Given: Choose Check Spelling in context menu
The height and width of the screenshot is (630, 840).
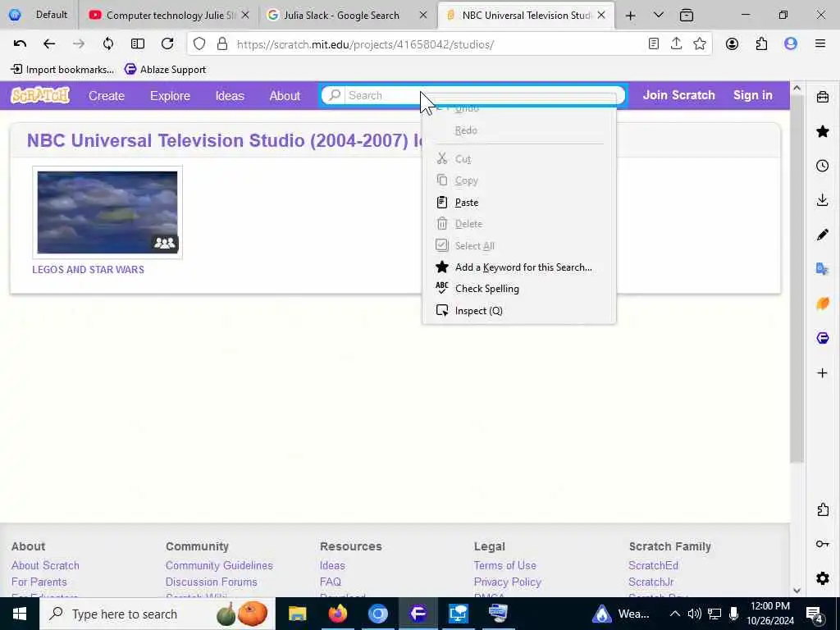Looking at the screenshot, I should point(519,289).
